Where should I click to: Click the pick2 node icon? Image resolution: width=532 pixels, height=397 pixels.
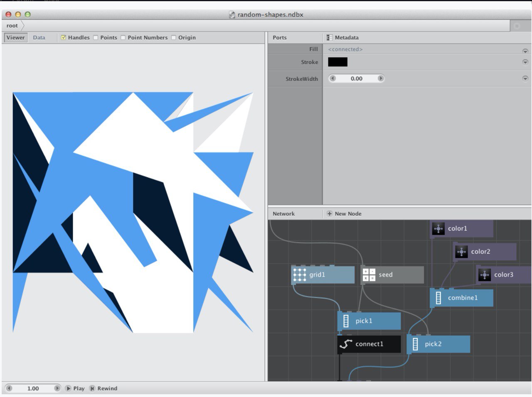pos(415,344)
